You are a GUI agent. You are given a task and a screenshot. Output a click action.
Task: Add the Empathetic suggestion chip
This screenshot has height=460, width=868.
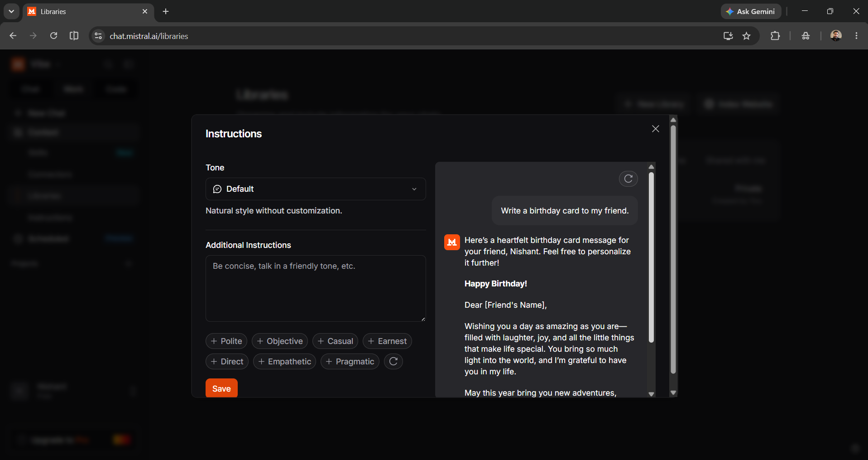[284, 362]
